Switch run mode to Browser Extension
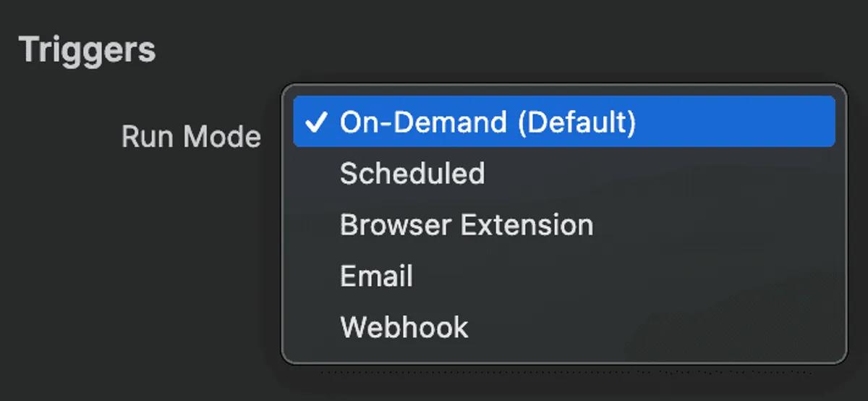The height and width of the screenshot is (401, 868). [467, 225]
